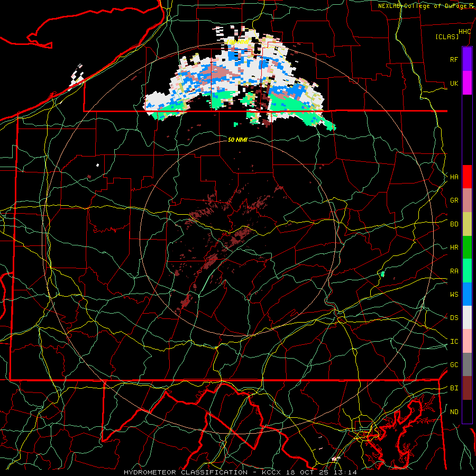Click the HA legend label
The width and height of the screenshot is (476, 476).
pyautogui.click(x=454, y=177)
